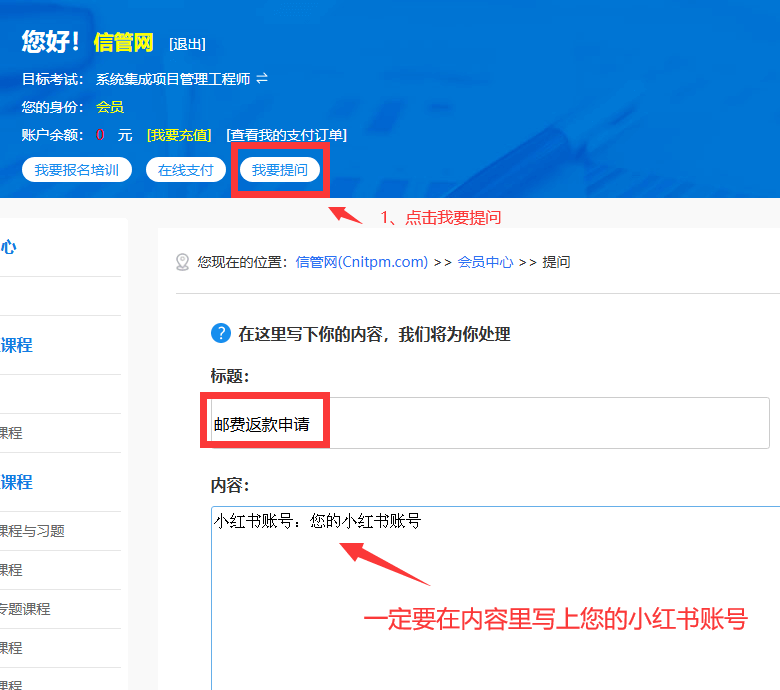The height and width of the screenshot is (690, 780).
Task: Click the yellow 信管网 username
Action: (123, 42)
